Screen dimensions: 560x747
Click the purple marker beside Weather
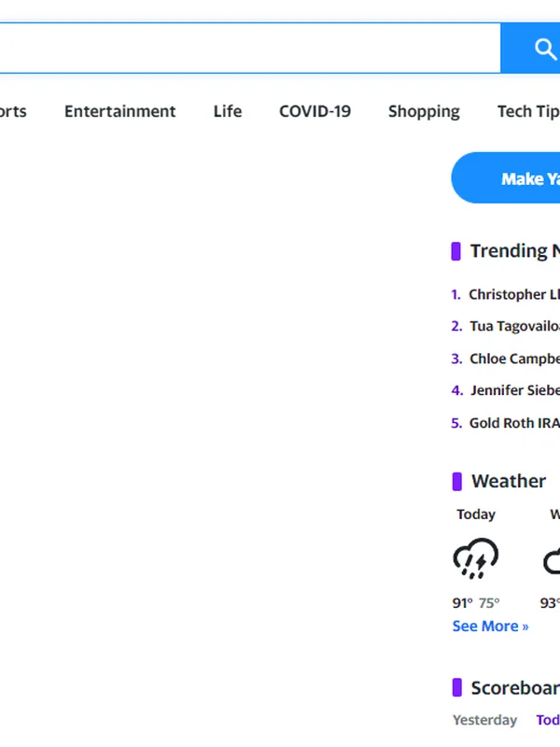click(x=456, y=481)
